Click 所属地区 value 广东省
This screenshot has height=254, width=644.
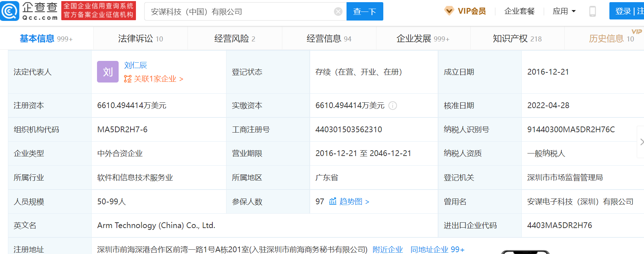pos(327,178)
